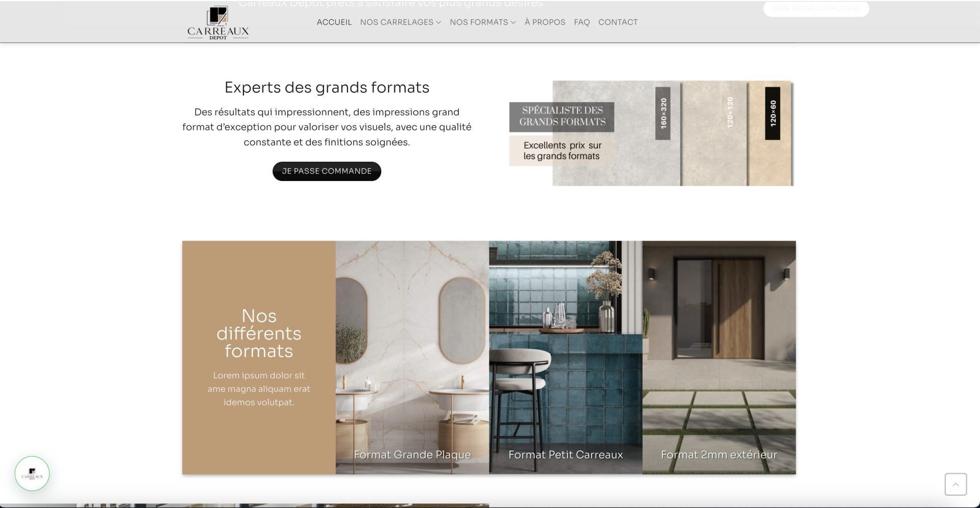Click the Carreaux Depot header logo

pyautogui.click(x=218, y=23)
